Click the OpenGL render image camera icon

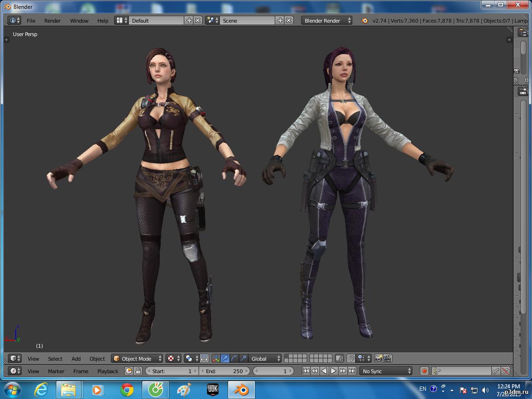378,358
